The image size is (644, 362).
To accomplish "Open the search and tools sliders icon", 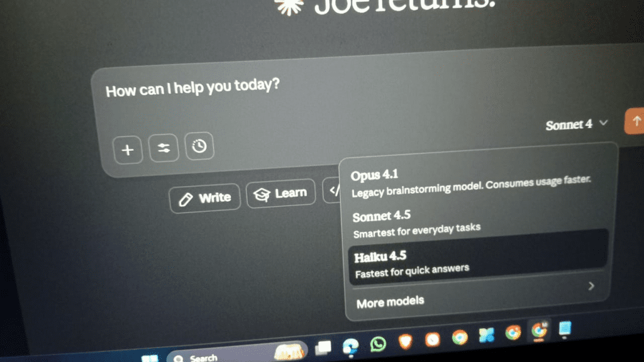I will (x=164, y=148).
